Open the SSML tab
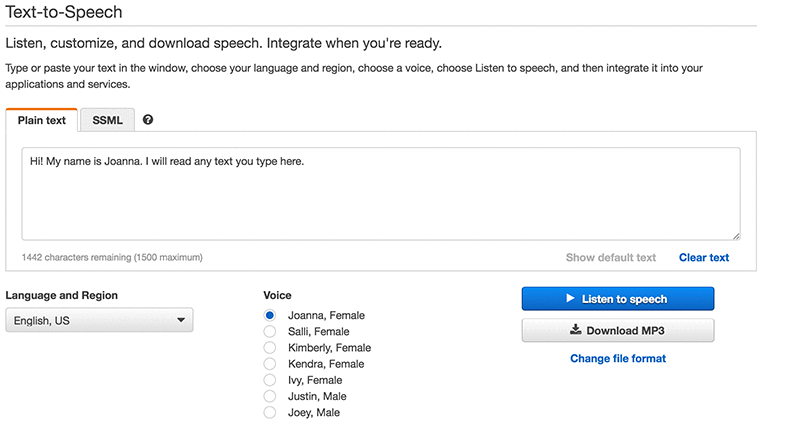Image resolution: width=800 pixels, height=439 pixels. [107, 120]
